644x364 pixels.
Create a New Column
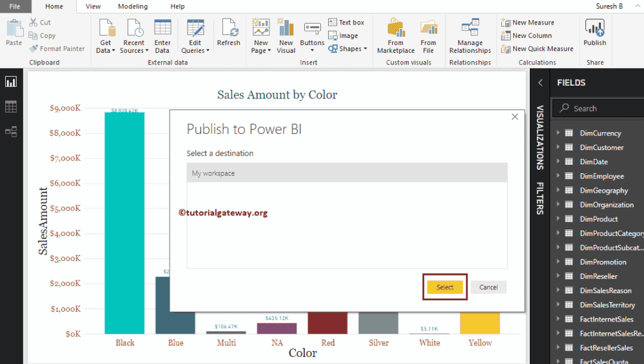pyautogui.click(x=527, y=35)
